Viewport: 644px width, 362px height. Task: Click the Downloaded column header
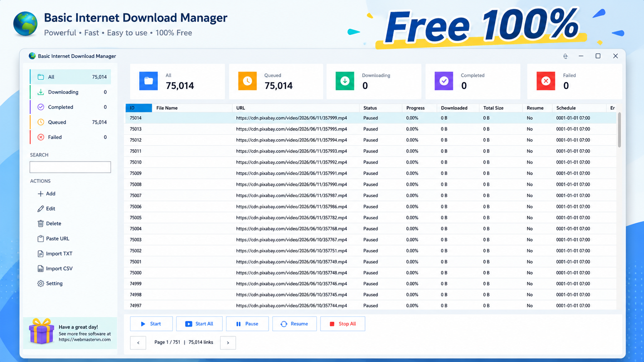pos(458,108)
